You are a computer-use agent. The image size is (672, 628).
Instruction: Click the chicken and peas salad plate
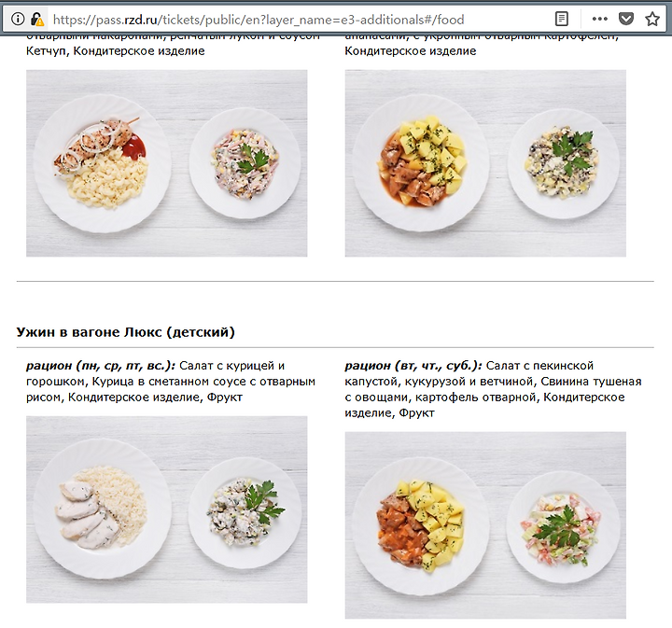(245, 513)
